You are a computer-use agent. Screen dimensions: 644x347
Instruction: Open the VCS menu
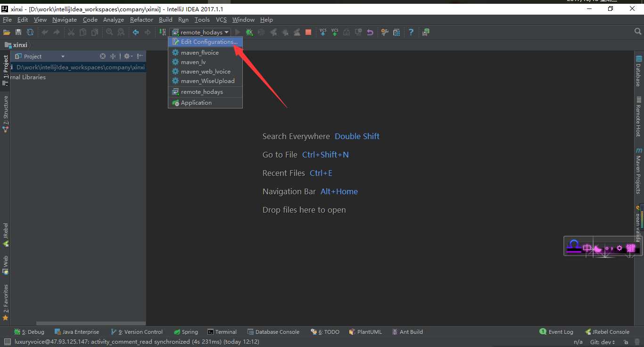221,19
